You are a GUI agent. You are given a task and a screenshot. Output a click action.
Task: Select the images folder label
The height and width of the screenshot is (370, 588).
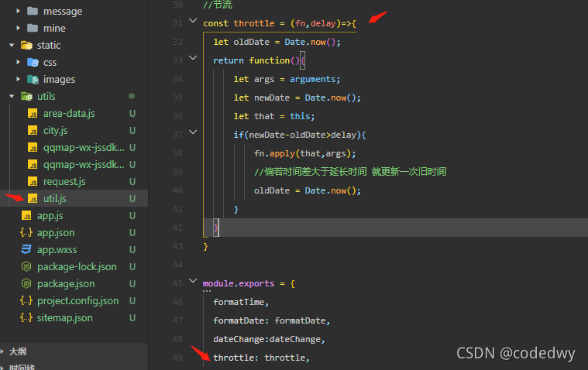pos(59,80)
